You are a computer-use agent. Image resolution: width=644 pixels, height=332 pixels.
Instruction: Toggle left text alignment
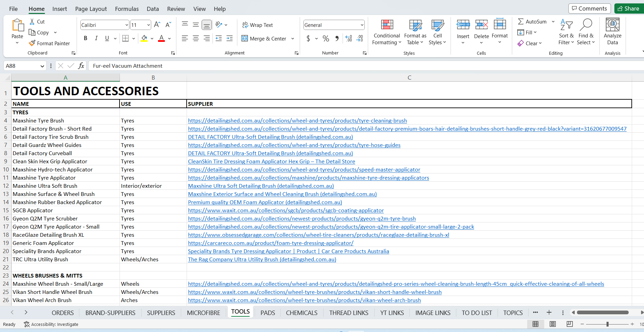(185, 38)
